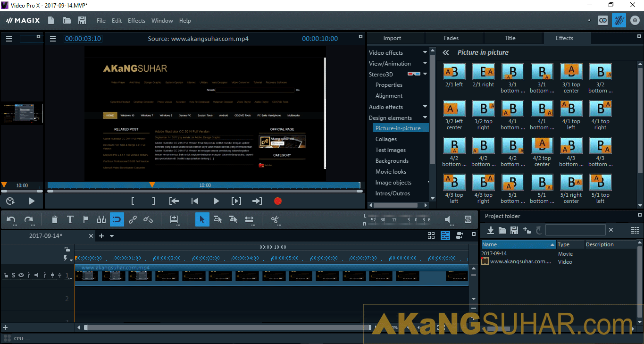
Task: Mute audio with the speaker icon
Action: click(x=449, y=219)
